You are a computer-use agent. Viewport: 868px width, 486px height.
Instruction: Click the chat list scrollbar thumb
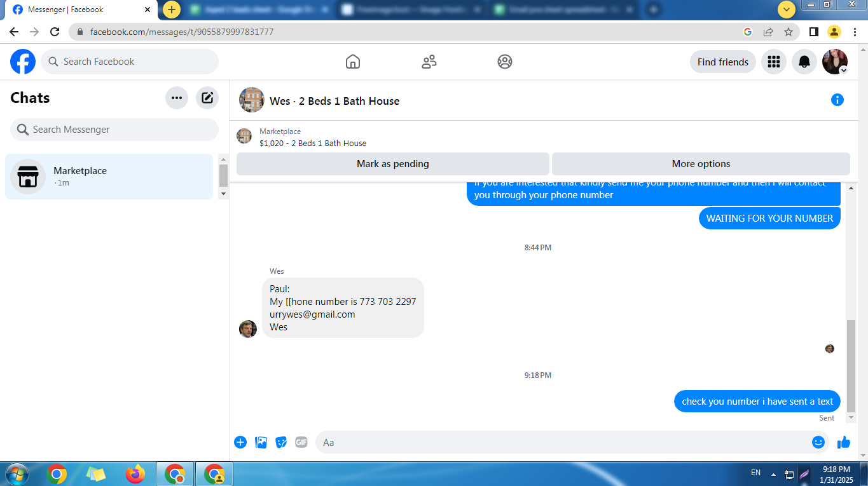click(223, 175)
